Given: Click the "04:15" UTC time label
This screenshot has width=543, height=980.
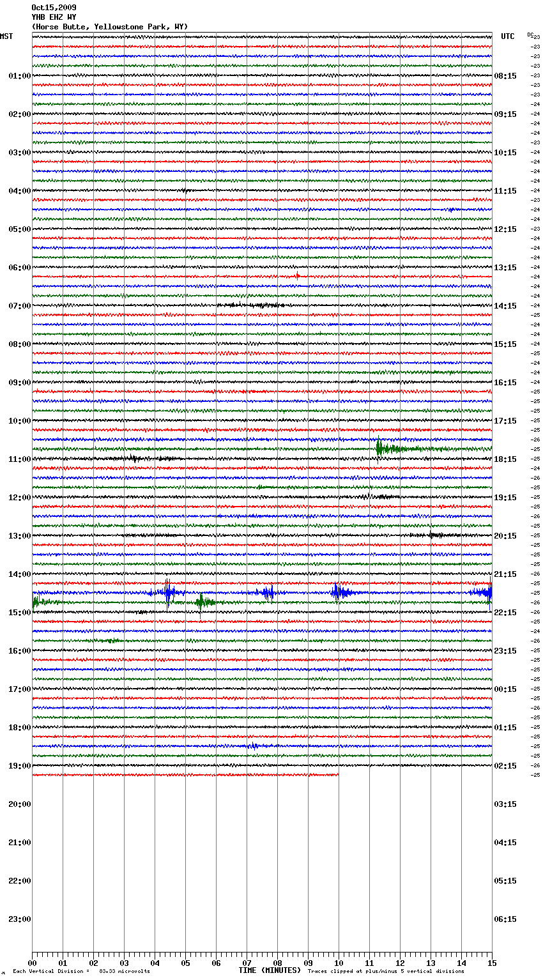Looking at the screenshot, I should click(505, 843).
